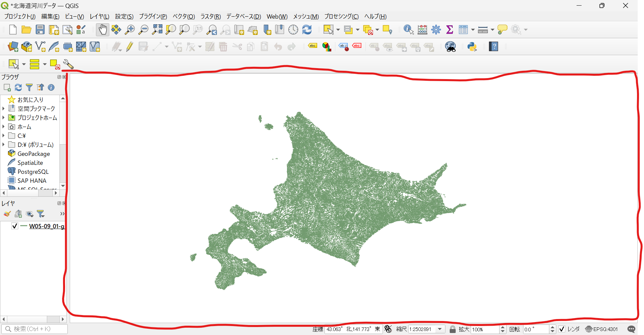Show more Layers panel tools via chevron
The image size is (644, 335).
(62, 214)
